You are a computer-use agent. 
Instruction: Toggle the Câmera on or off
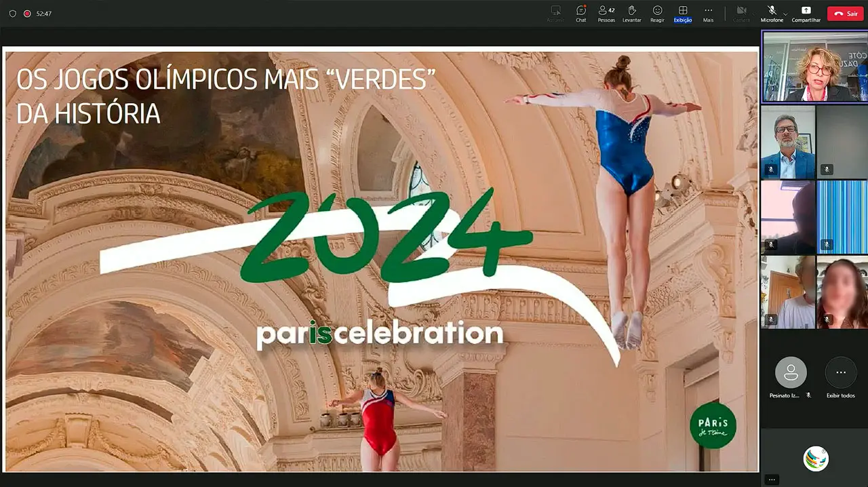(741, 14)
